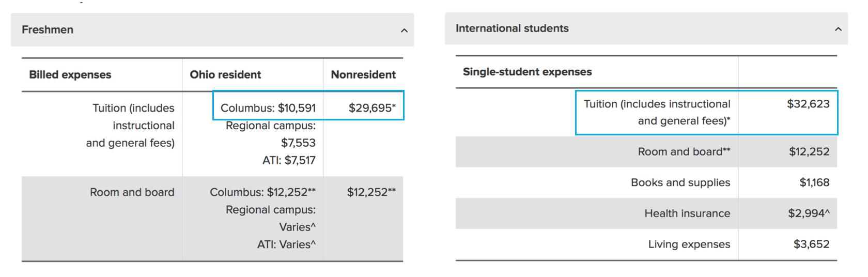Click the International students header title
868x277 pixels.
512,28
